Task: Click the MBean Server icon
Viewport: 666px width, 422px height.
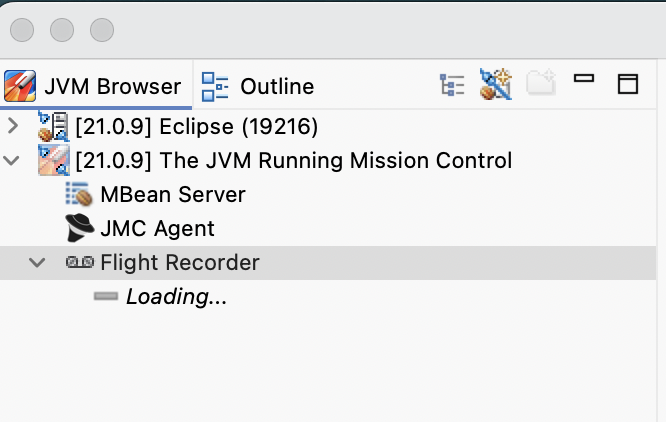Action: (78, 194)
